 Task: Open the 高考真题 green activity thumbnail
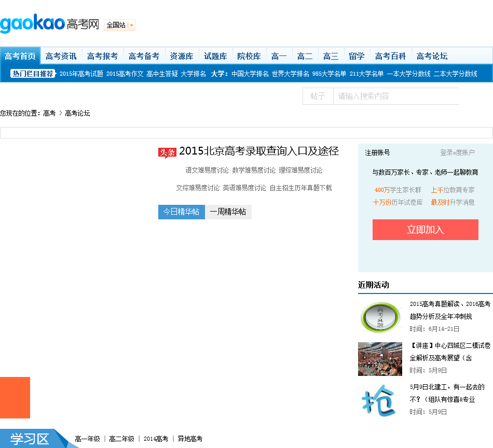pyautogui.click(x=380, y=317)
